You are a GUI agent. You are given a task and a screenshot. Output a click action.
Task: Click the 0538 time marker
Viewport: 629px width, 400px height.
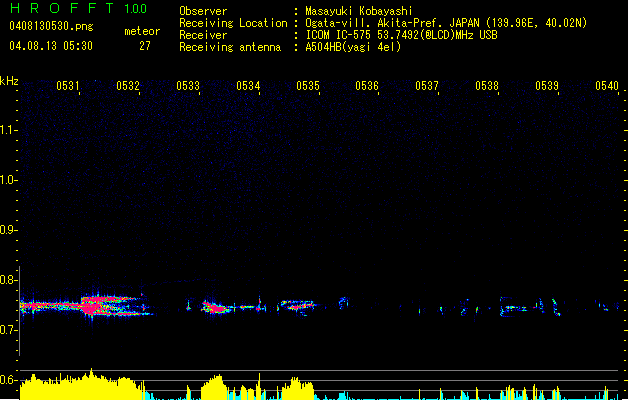pyautogui.click(x=487, y=86)
